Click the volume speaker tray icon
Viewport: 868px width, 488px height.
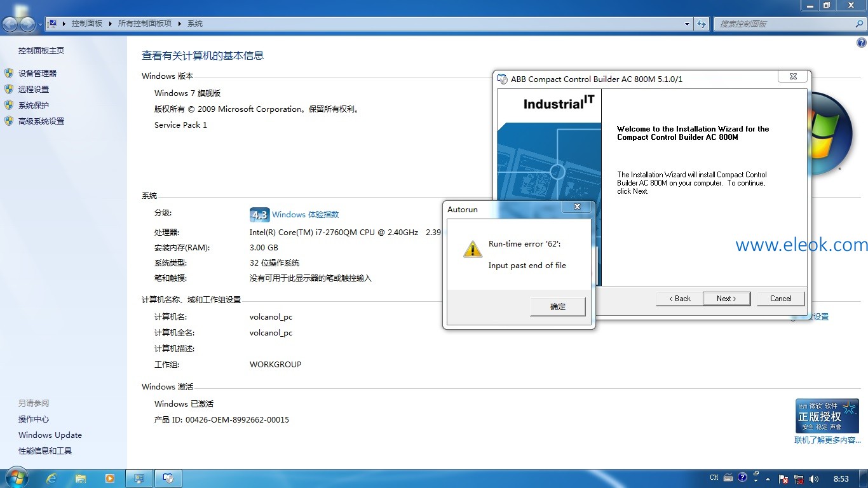tap(815, 478)
